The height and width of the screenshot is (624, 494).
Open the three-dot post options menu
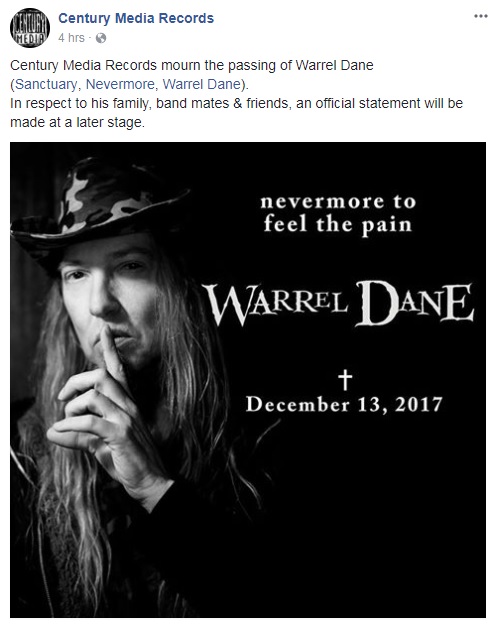pyautogui.click(x=480, y=16)
